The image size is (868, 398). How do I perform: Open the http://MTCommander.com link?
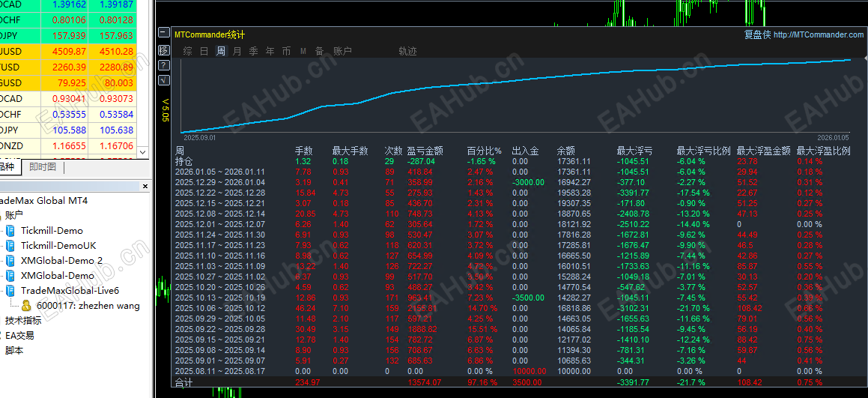coord(818,35)
